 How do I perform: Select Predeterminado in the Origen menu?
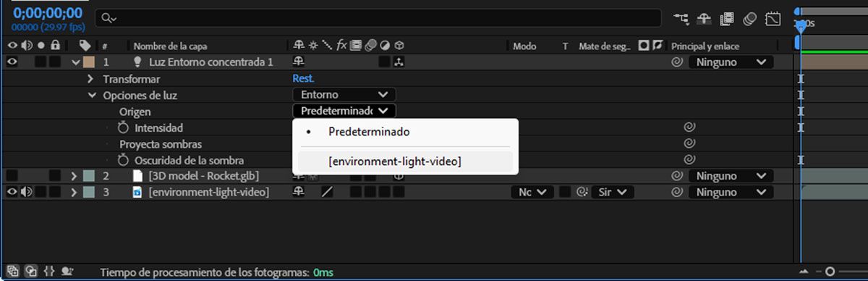pos(405,133)
